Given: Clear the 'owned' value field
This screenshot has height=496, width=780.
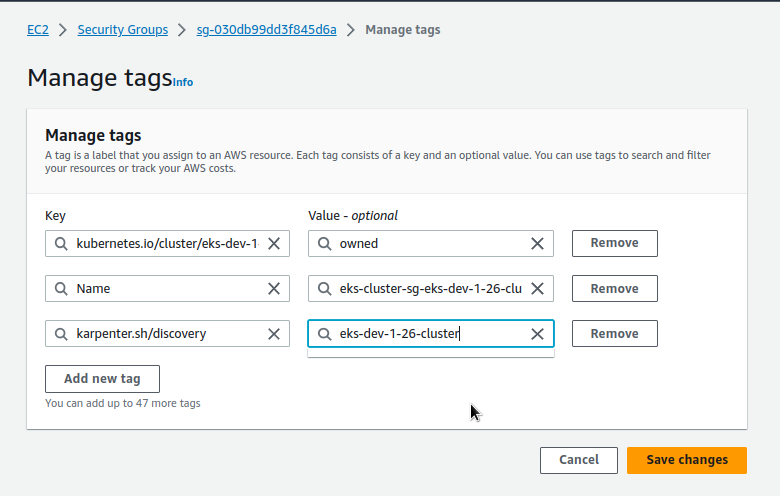Looking at the screenshot, I should click(537, 244).
